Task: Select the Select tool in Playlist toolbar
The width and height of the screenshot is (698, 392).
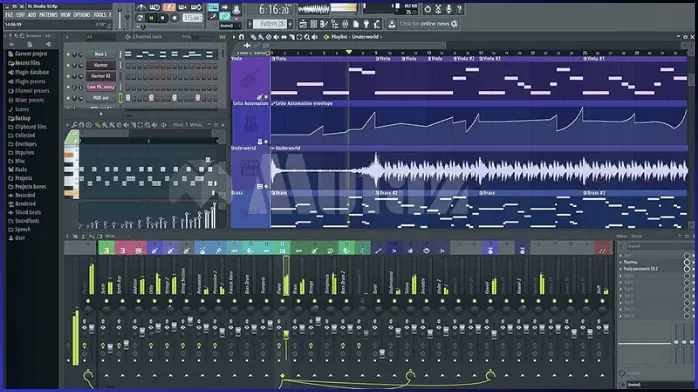Action: tap(299, 37)
